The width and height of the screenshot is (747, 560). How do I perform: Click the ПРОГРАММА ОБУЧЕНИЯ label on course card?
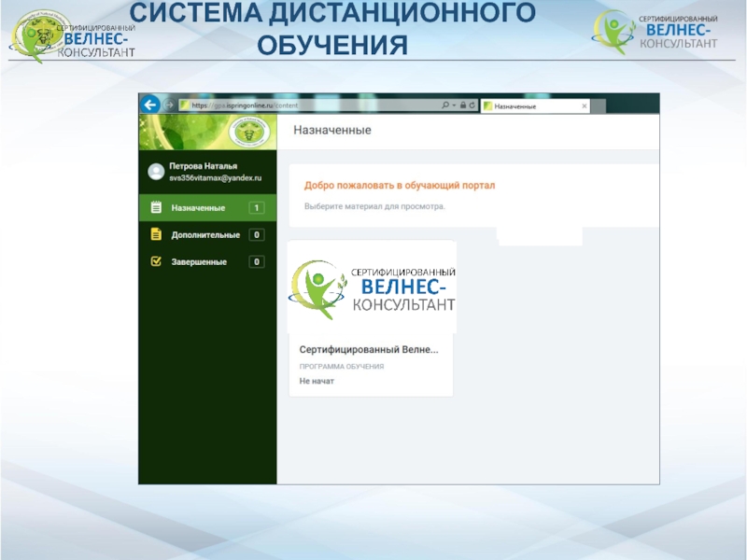342,367
